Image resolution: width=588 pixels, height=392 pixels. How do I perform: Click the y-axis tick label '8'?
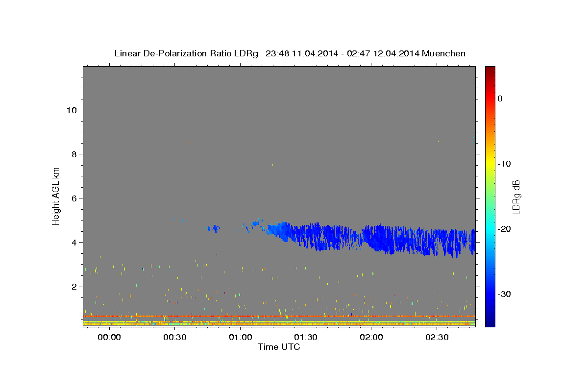73,154
